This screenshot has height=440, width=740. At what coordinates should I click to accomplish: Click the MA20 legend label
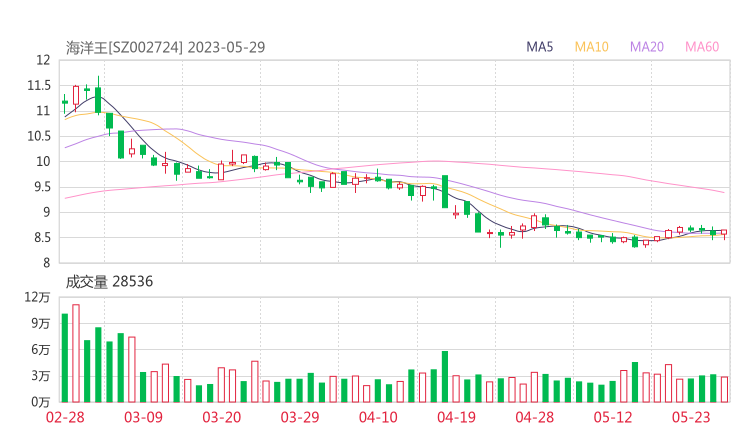tap(647, 47)
